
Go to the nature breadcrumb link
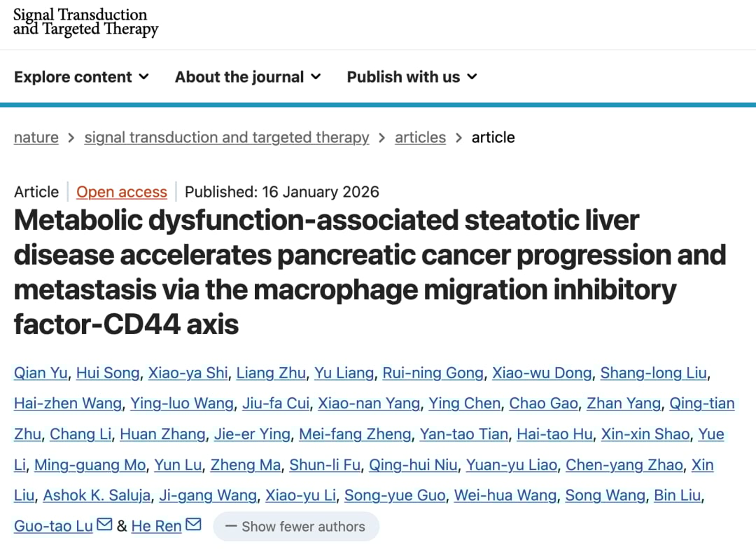(36, 137)
